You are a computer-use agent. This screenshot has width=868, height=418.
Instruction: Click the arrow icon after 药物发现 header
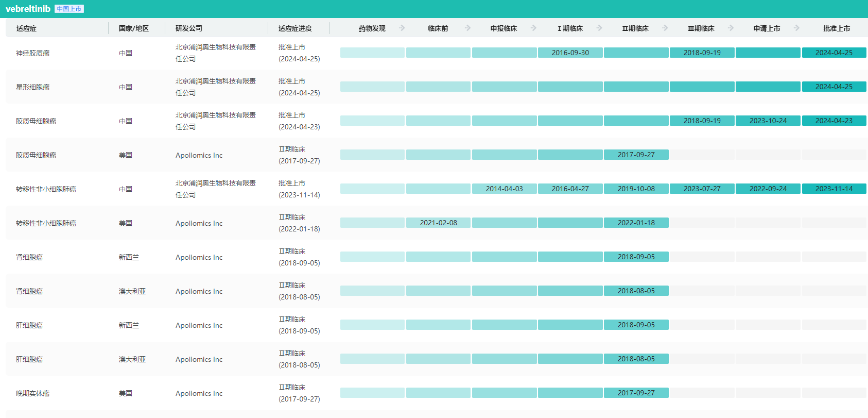point(402,28)
